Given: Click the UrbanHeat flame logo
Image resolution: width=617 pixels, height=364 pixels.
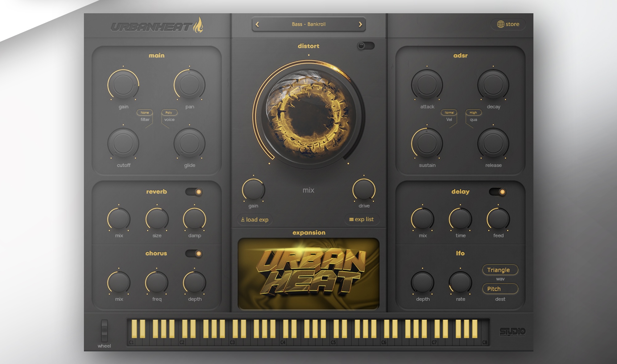Looking at the screenshot, I should (x=198, y=25).
